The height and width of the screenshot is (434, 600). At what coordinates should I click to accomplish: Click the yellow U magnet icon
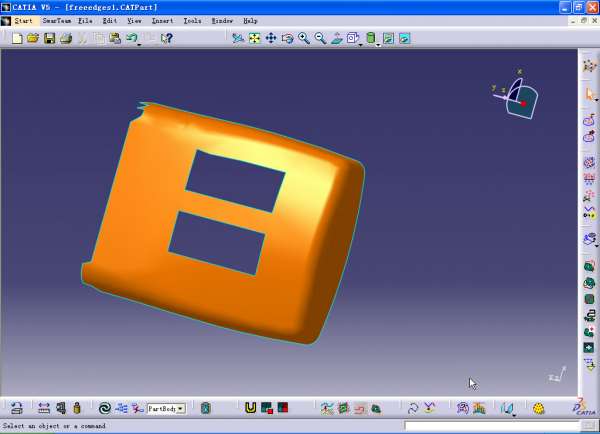[250, 408]
